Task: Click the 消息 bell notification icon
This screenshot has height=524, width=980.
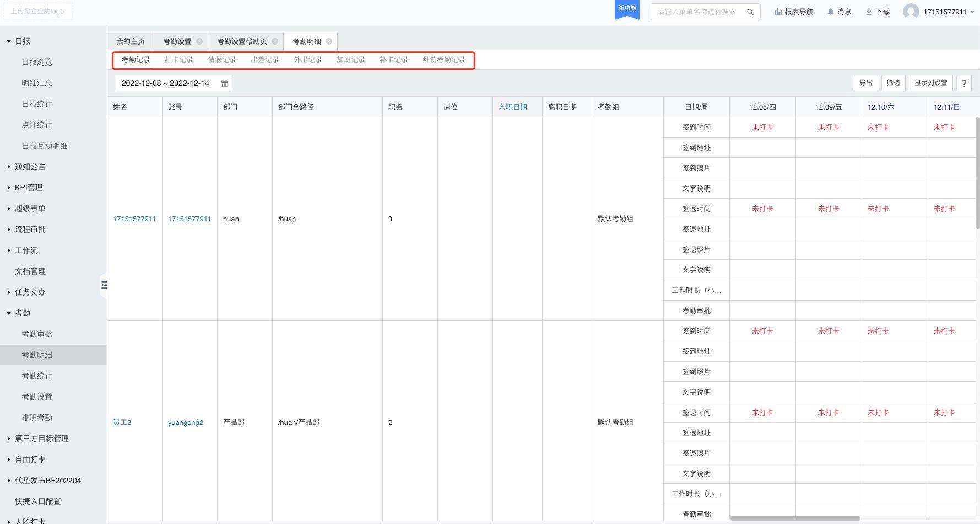Action: 831,12
